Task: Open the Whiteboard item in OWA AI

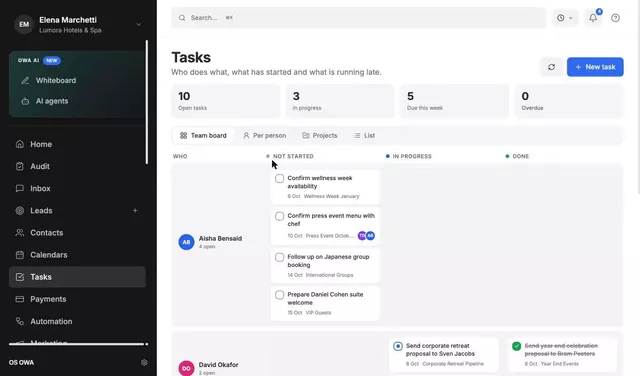Action: [77, 80]
